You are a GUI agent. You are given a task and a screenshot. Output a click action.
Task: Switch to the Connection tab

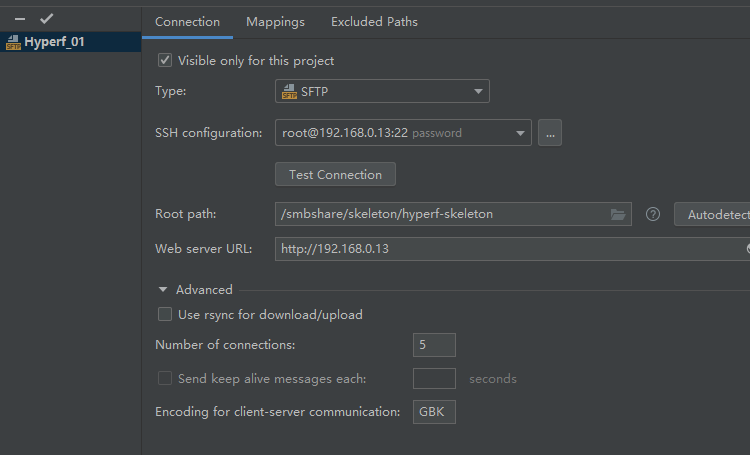(187, 22)
